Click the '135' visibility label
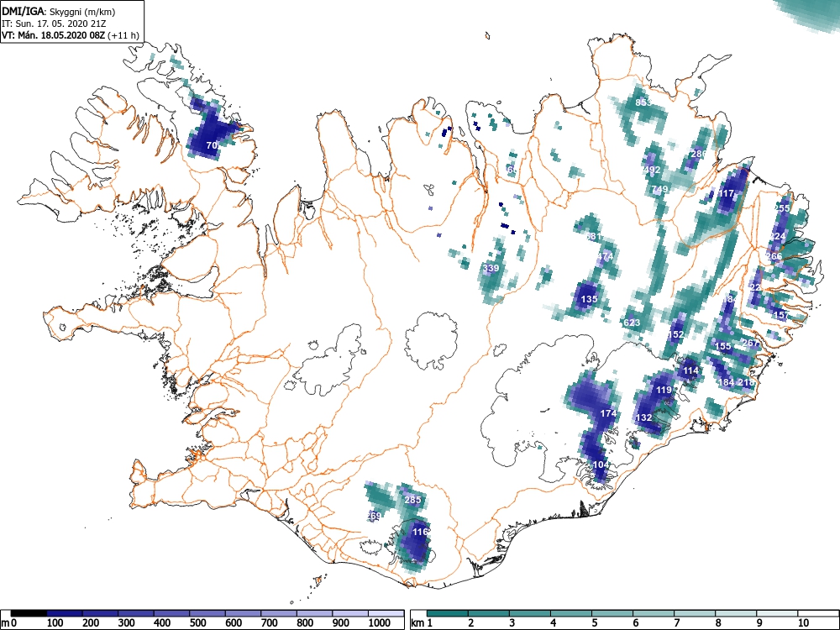840x630 pixels. (x=589, y=299)
